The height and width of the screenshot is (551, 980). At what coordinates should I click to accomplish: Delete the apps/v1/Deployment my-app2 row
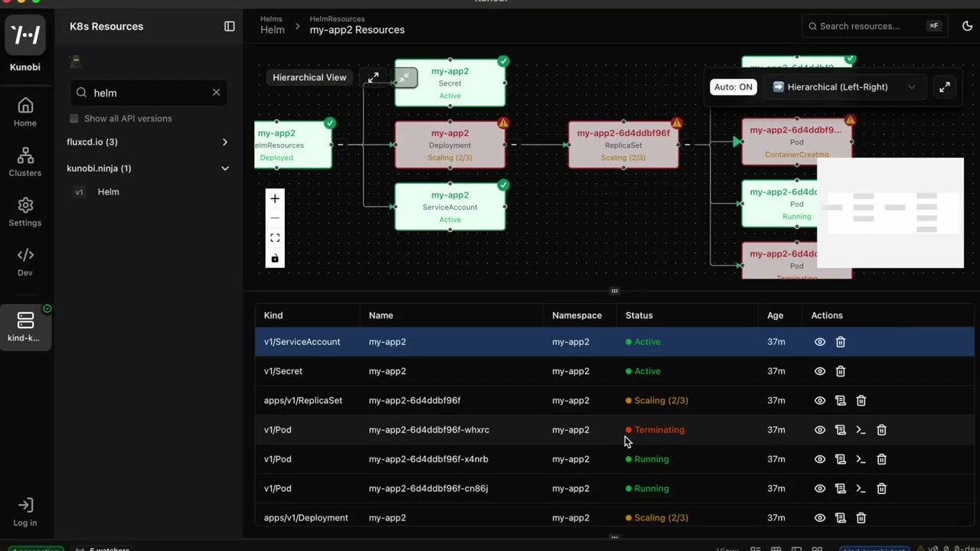tap(861, 518)
